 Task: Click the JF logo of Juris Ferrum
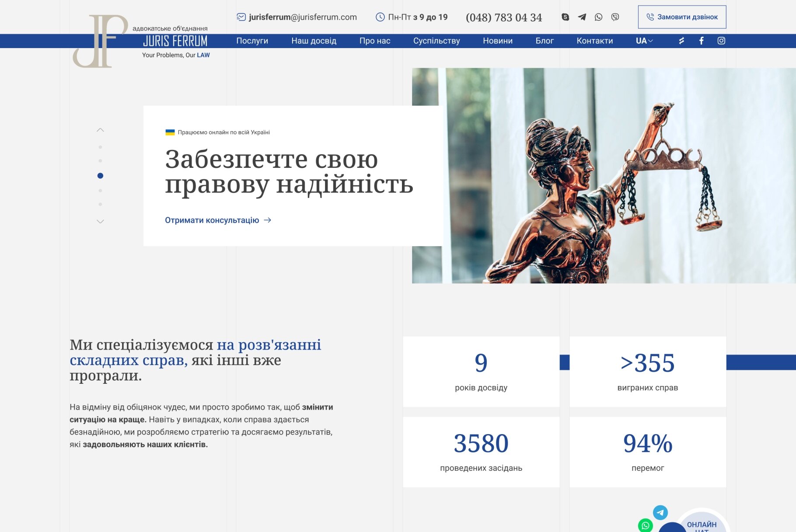tap(100, 41)
